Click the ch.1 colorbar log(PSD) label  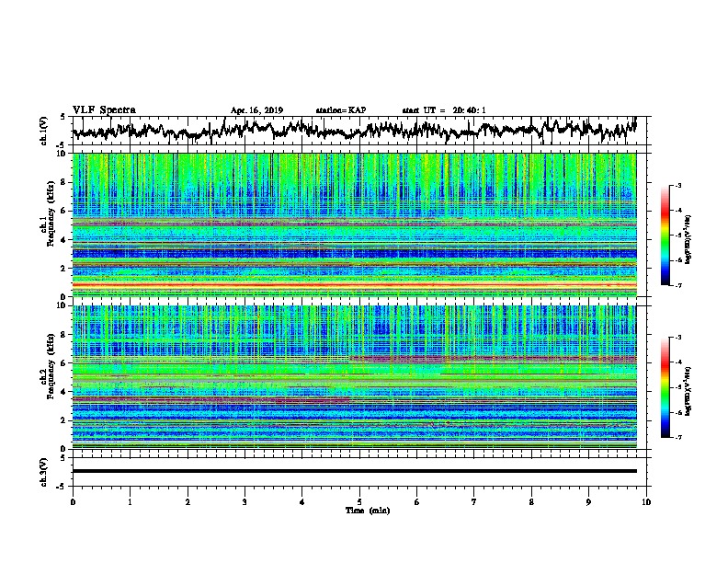click(688, 239)
